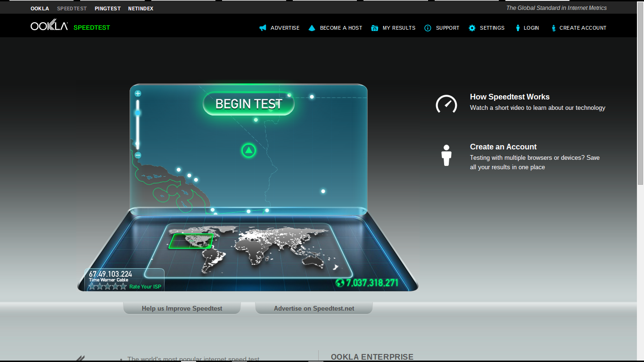This screenshot has height=362, width=644.
Task: Select the green triangle server marker
Action: pos(248,151)
